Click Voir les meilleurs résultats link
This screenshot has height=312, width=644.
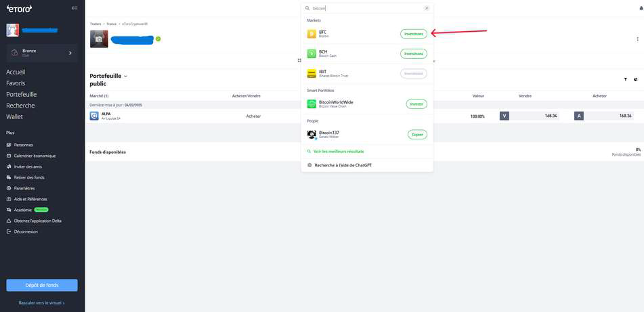coord(339,152)
